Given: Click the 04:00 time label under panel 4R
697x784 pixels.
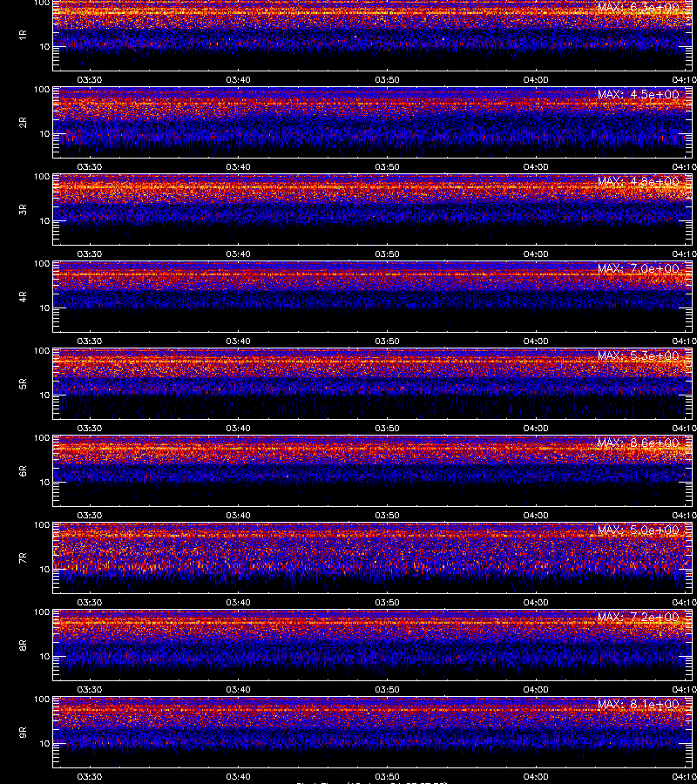Looking at the screenshot, I should pyautogui.click(x=536, y=341).
